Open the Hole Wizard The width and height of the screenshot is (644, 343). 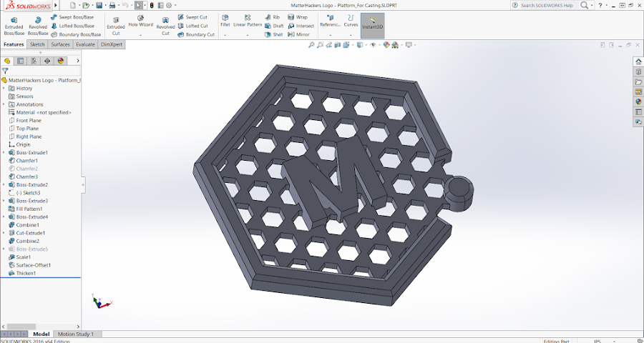(140, 21)
